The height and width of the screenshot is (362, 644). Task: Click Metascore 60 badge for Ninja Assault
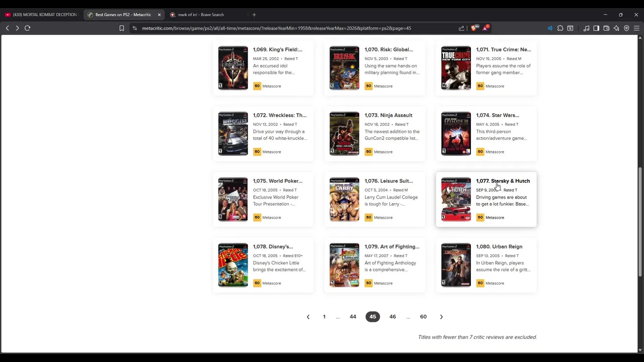(x=369, y=152)
